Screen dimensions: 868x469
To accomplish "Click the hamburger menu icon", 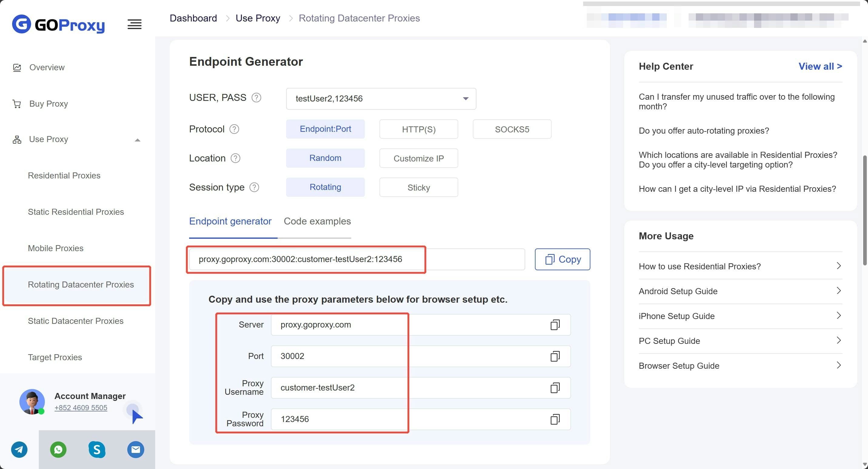I will (x=135, y=24).
